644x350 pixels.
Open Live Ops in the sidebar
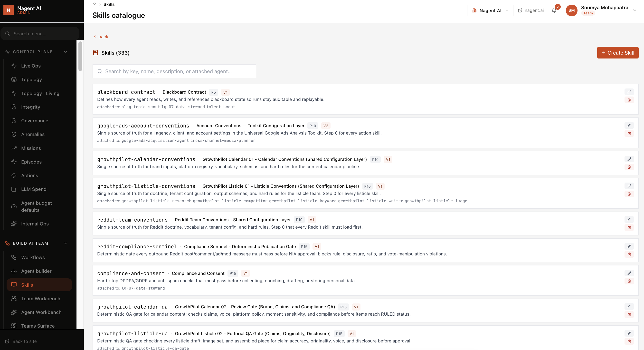pos(39,66)
